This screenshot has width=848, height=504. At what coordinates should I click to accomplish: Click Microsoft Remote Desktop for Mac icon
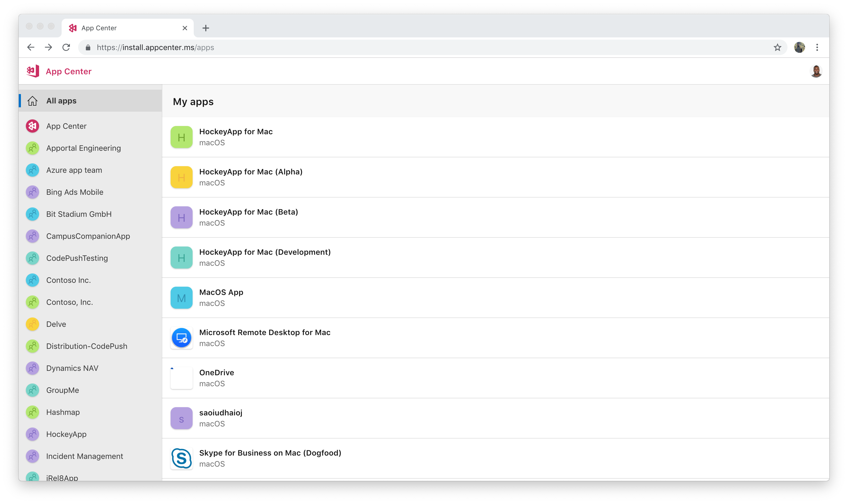pos(181,337)
